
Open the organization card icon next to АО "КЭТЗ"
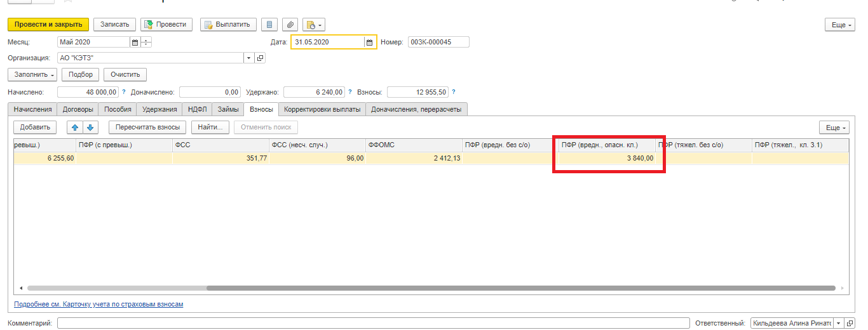pos(260,58)
